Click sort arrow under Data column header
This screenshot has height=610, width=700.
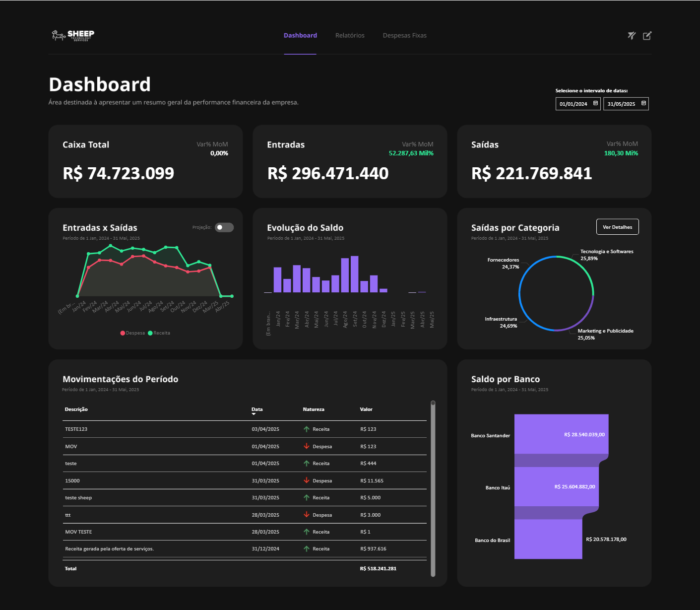[254, 414]
